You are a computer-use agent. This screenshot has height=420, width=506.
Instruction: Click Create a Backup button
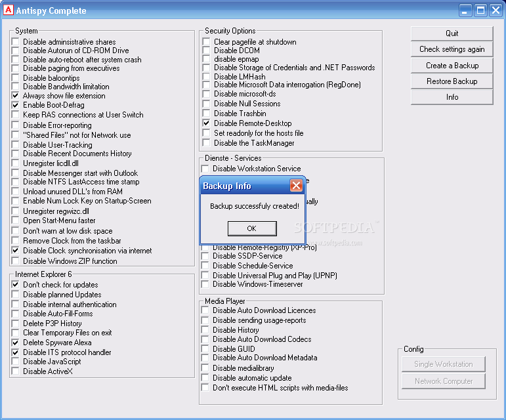(452, 66)
